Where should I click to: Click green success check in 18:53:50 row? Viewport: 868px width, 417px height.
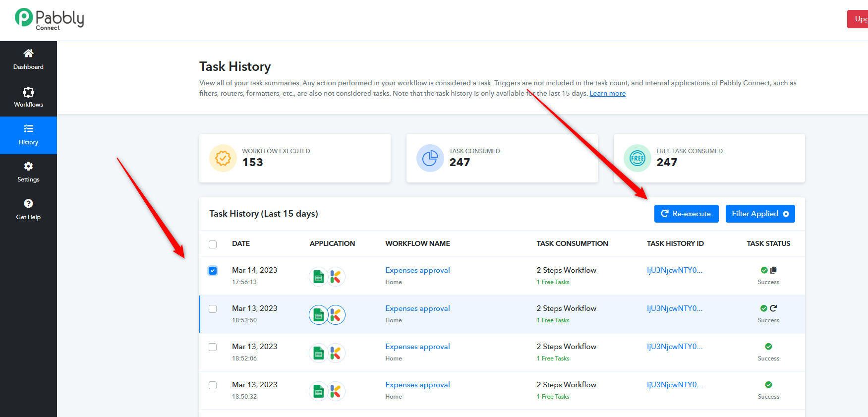(764, 308)
